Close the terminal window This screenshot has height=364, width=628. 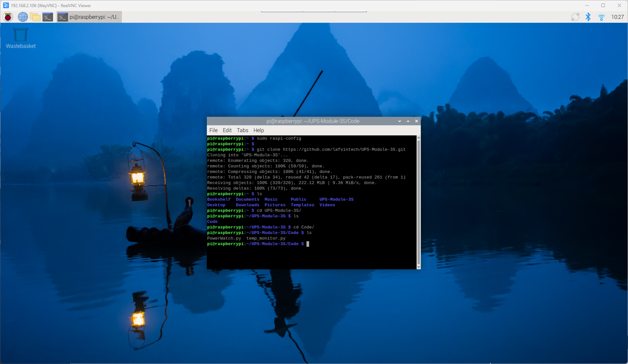[417, 121]
